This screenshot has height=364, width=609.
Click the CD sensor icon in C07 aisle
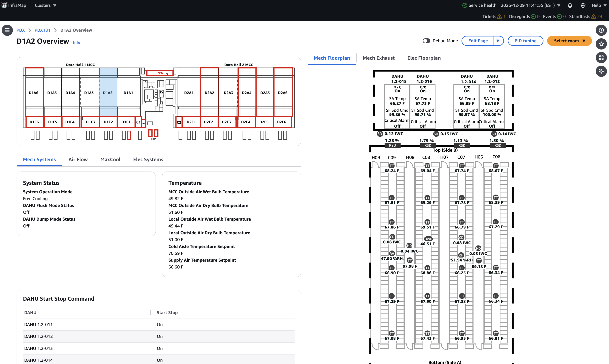[461, 237]
